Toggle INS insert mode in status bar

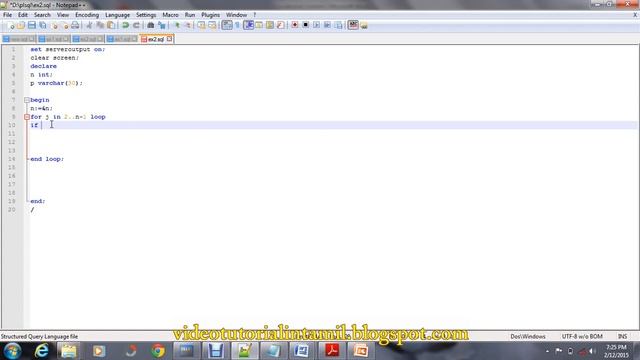click(622, 336)
